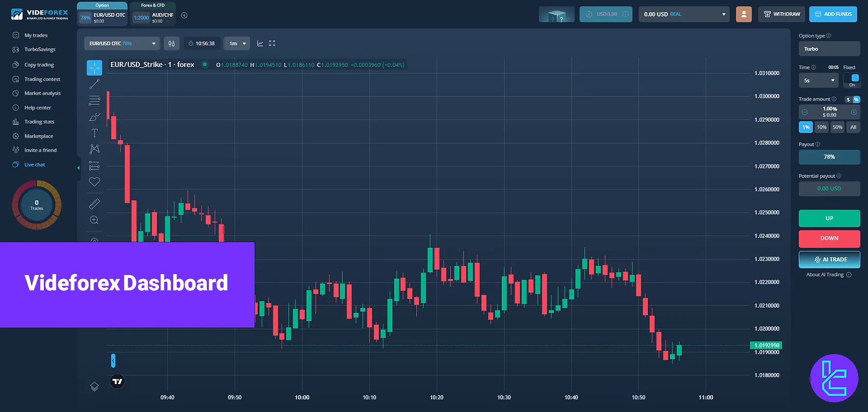Toggle fullscreen chart mode
The image size is (868, 412).
(x=272, y=43)
